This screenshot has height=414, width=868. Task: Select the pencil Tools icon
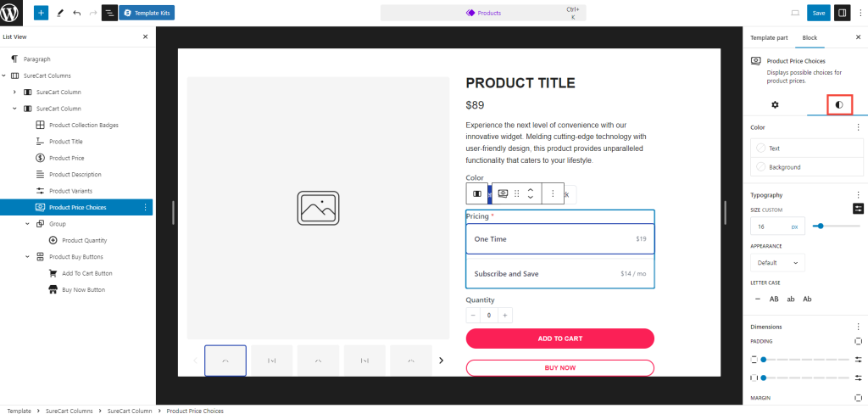click(x=60, y=13)
